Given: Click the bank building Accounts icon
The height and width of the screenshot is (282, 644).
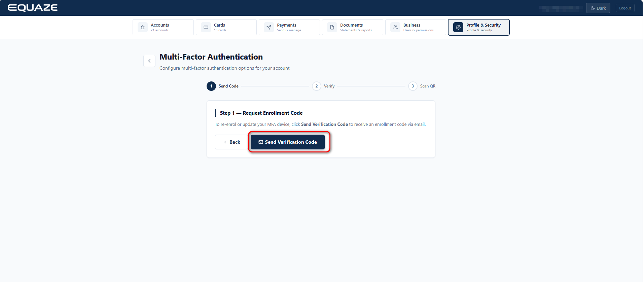Looking at the screenshot, I should pyautogui.click(x=143, y=27).
